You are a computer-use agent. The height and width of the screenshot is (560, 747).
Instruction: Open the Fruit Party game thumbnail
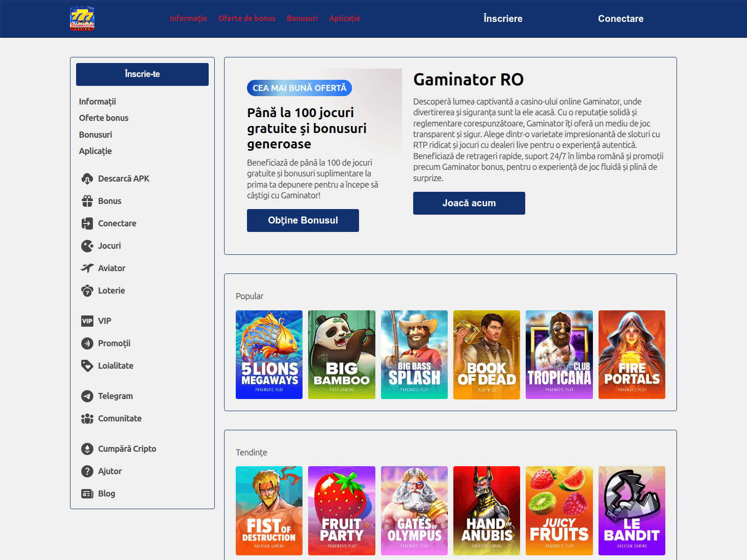[342, 511]
